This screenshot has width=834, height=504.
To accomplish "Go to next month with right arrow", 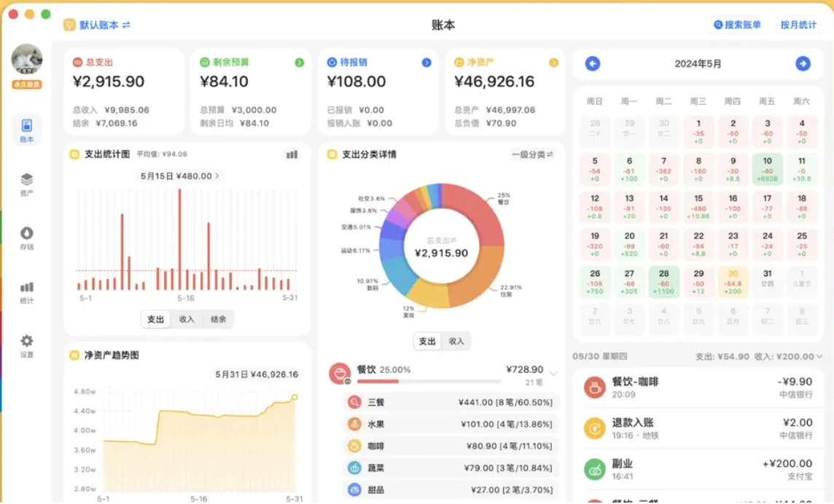I will pos(803,64).
